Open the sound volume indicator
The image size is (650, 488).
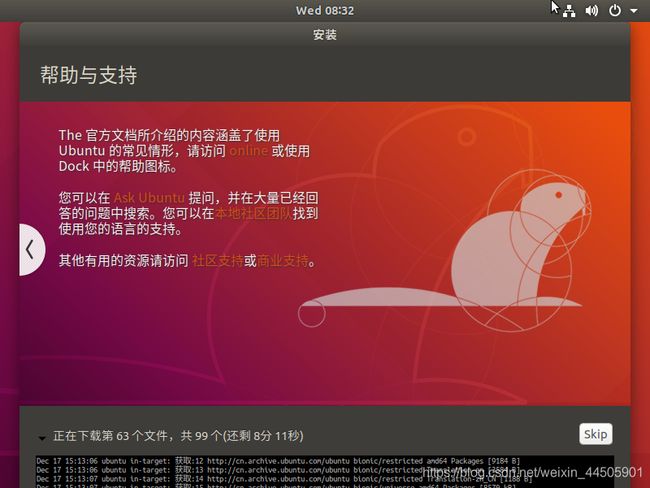(592, 10)
